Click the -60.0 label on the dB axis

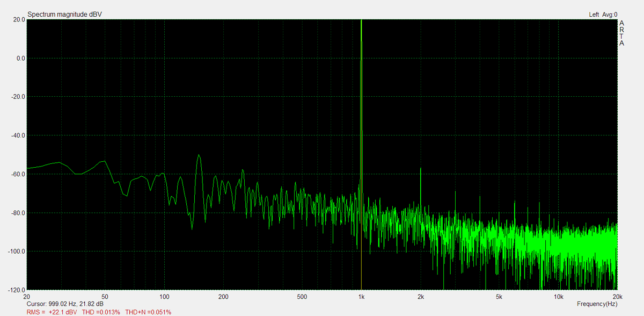tap(18, 174)
